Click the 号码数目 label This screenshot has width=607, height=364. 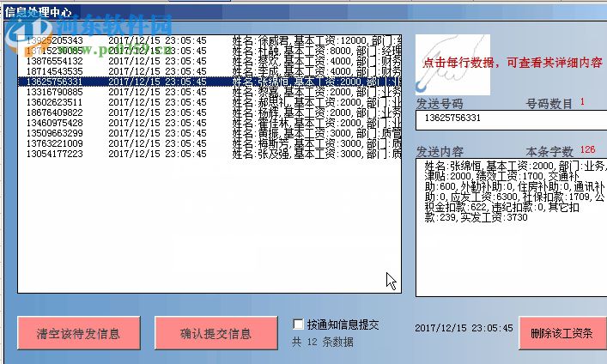point(549,104)
